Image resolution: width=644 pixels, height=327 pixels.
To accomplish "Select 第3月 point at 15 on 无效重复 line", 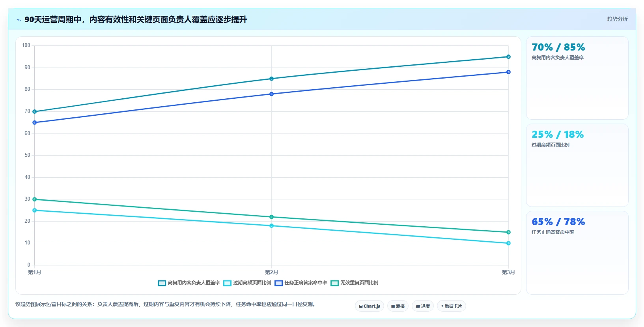I will coord(508,232).
